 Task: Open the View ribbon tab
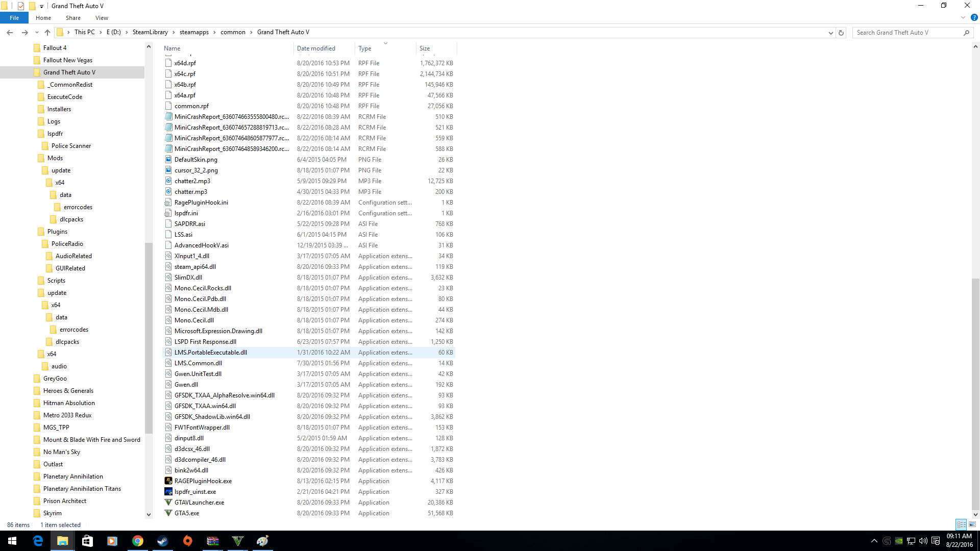[102, 18]
